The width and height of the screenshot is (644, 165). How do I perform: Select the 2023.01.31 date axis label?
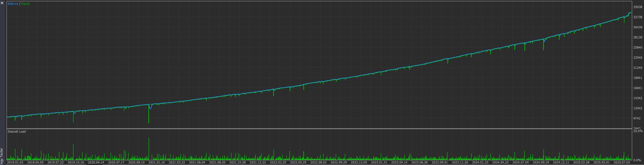[x=379, y=162]
